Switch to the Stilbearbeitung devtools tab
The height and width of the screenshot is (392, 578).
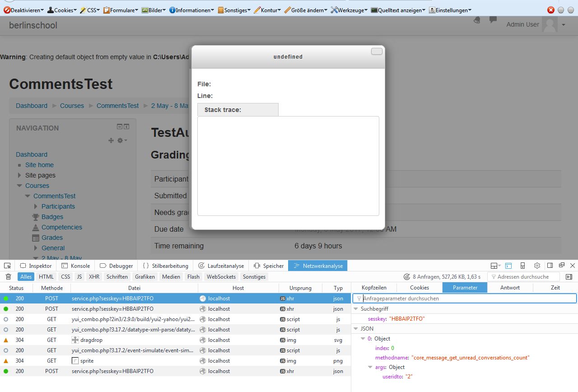(165, 266)
